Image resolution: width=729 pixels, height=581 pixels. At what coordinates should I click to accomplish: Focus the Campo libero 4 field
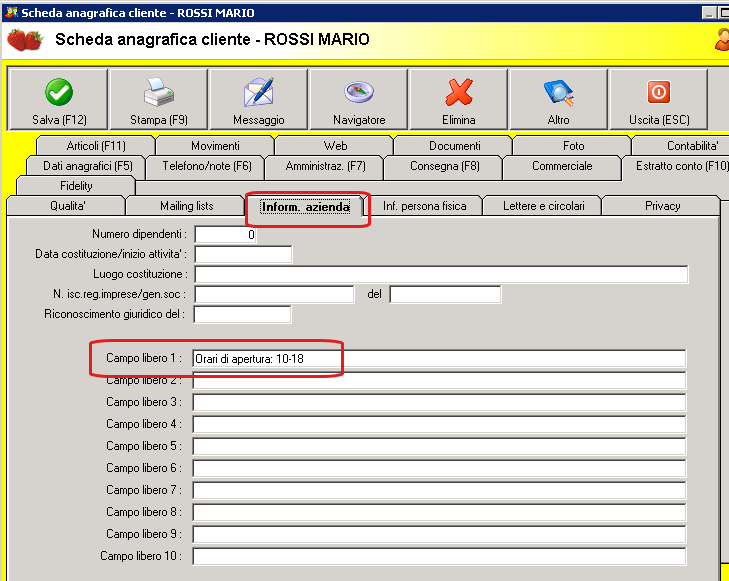[x=439, y=424]
